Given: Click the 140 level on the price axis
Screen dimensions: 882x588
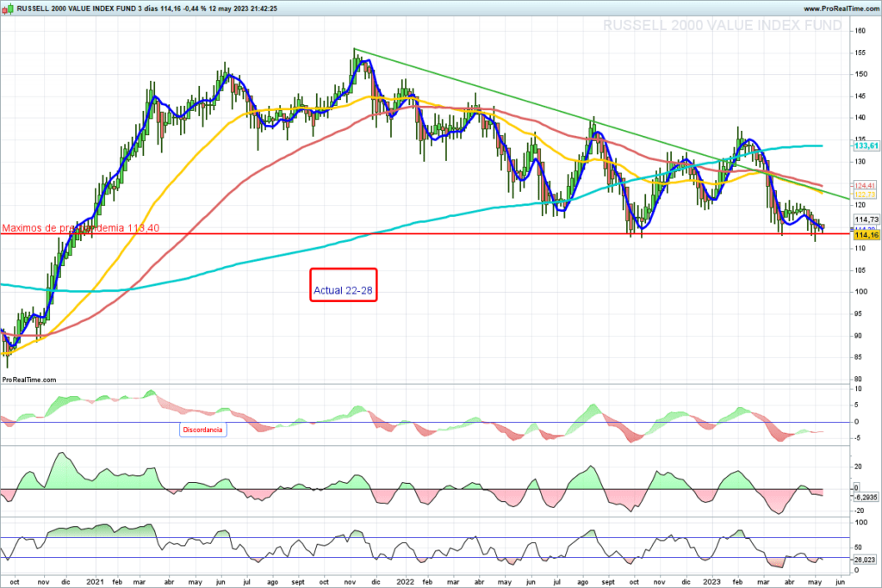Looking at the screenshot, I should 860,117.
